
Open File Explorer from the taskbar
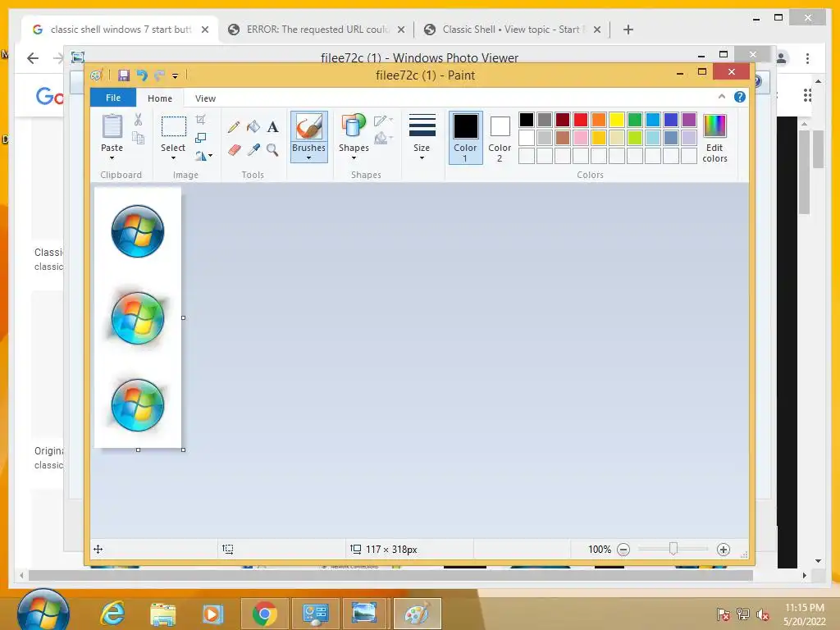click(x=163, y=614)
